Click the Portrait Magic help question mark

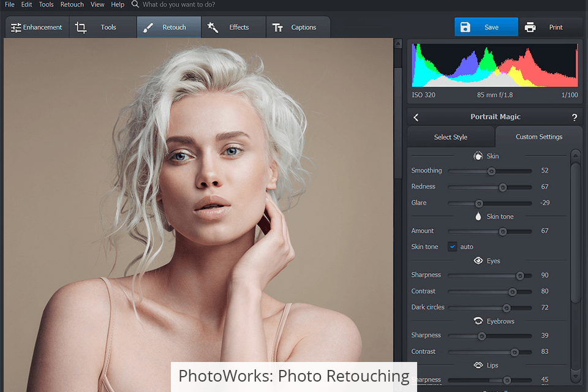tap(574, 118)
